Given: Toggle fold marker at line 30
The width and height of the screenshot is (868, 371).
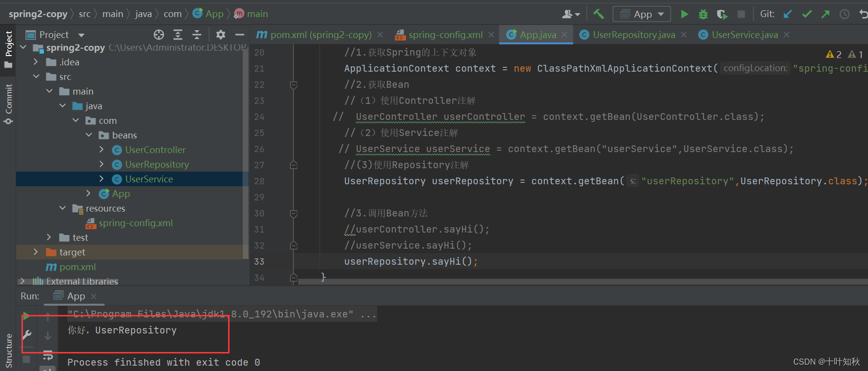Looking at the screenshot, I should tap(293, 214).
